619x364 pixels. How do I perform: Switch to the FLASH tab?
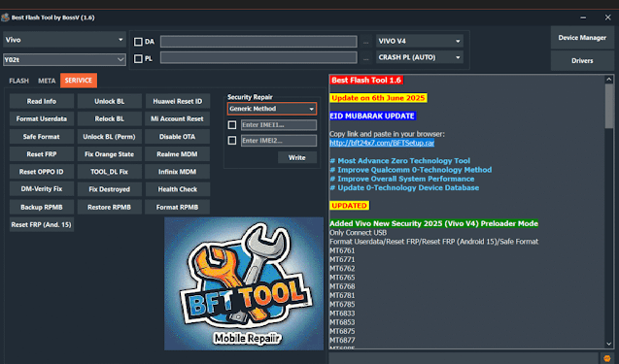pos(19,81)
